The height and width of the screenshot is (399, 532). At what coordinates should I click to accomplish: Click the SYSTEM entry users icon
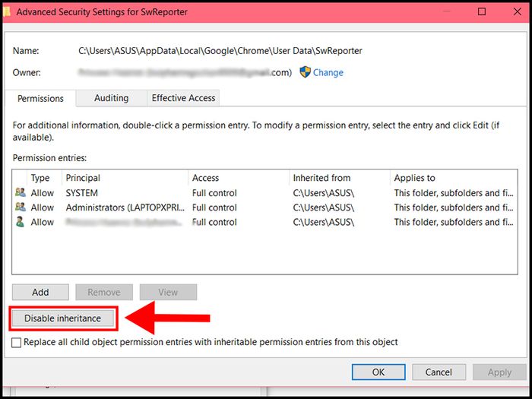tap(21, 193)
